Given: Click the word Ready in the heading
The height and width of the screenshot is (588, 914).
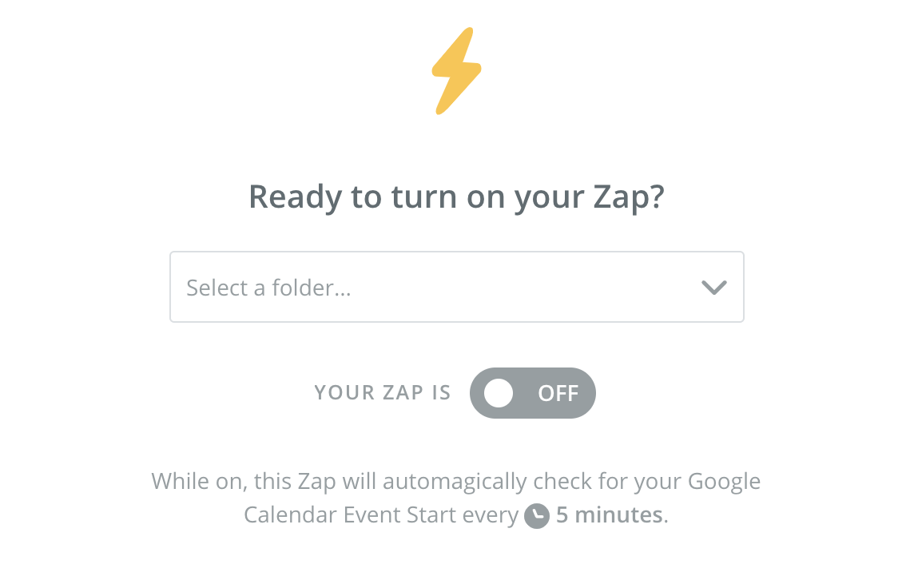Looking at the screenshot, I should 295,197.
